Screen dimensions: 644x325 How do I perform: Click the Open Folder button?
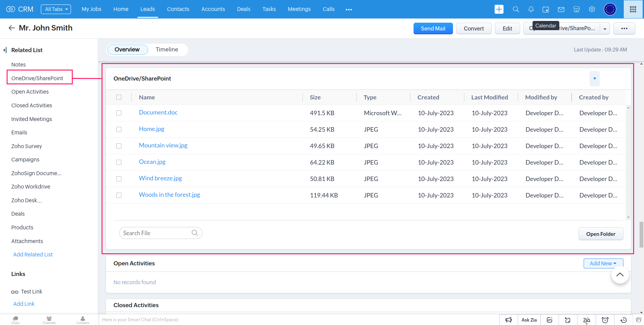(601, 234)
